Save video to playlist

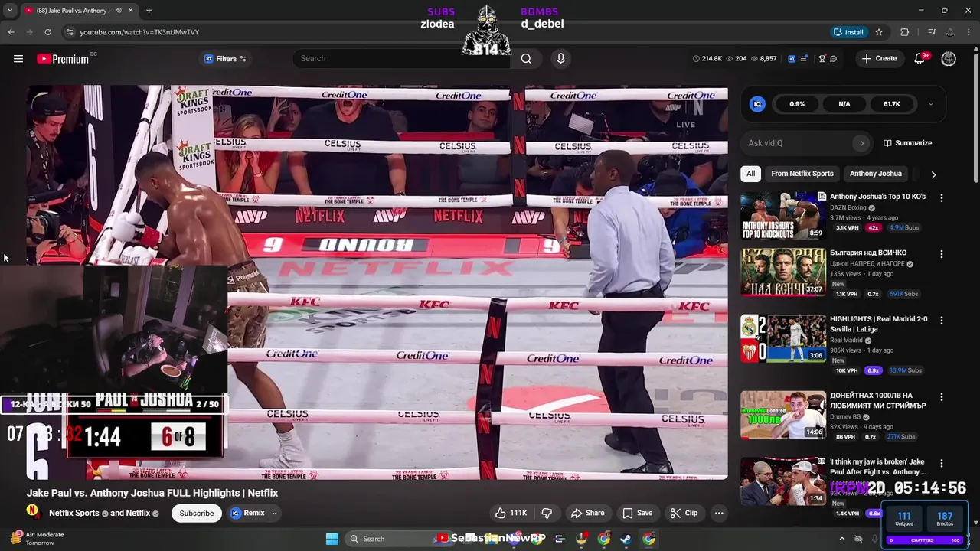point(638,513)
